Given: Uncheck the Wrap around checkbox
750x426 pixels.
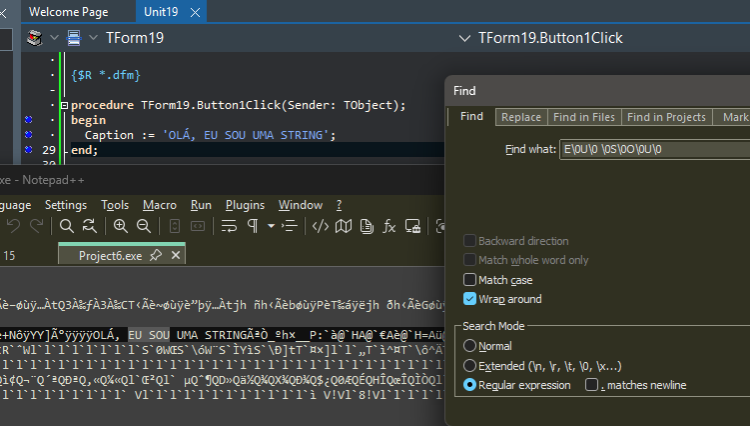Looking at the screenshot, I should [470, 299].
